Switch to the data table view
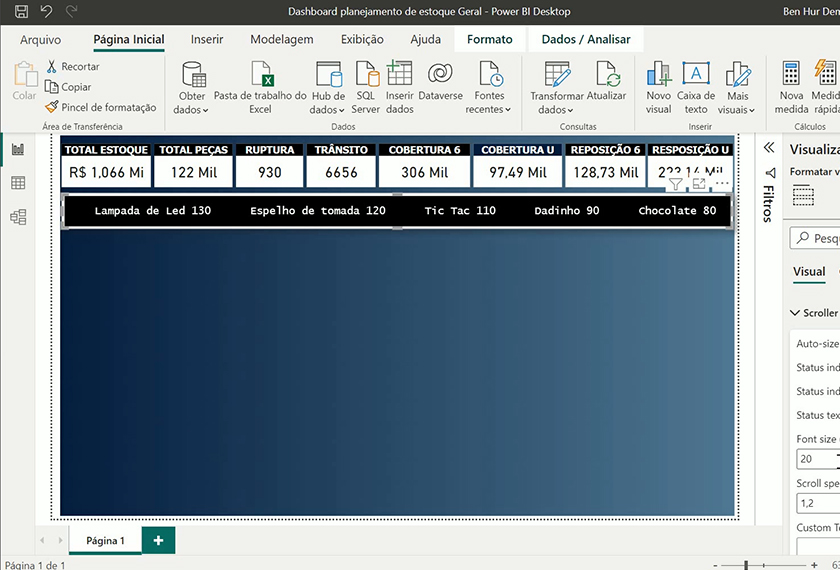 tap(18, 183)
